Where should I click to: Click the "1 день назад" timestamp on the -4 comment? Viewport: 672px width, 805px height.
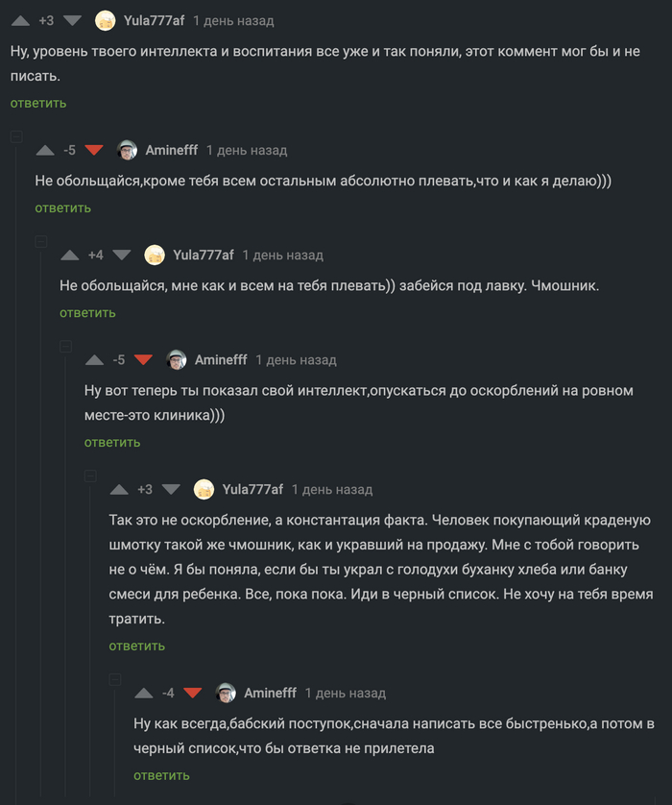[346, 693]
